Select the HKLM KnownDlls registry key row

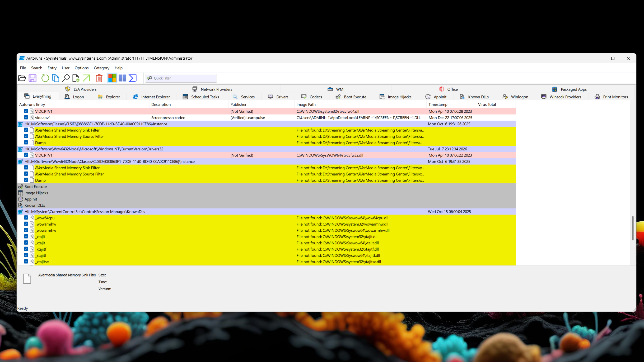click(267, 212)
